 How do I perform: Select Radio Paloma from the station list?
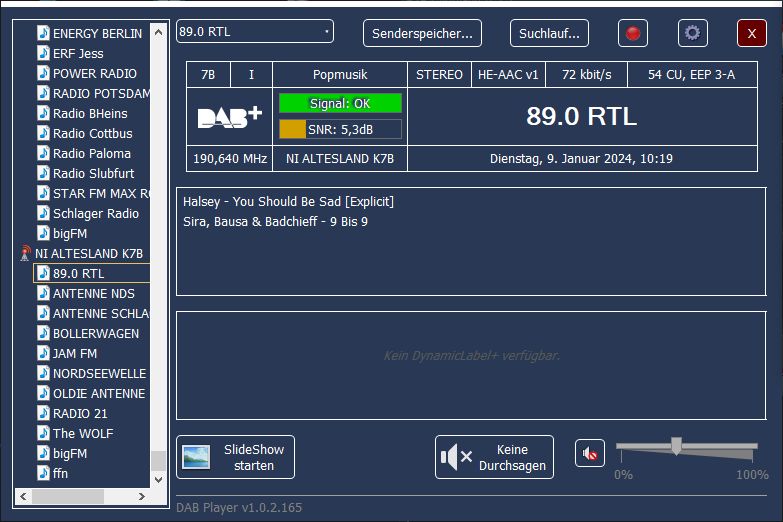(91, 153)
